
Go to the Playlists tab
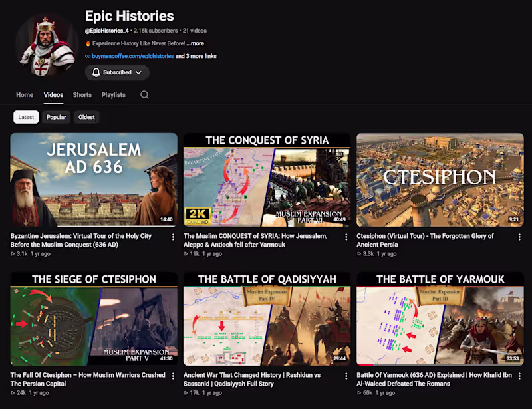tap(113, 95)
